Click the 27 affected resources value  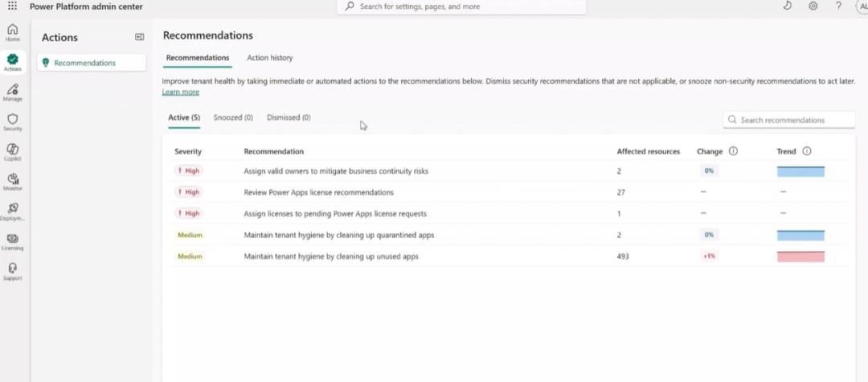click(621, 192)
